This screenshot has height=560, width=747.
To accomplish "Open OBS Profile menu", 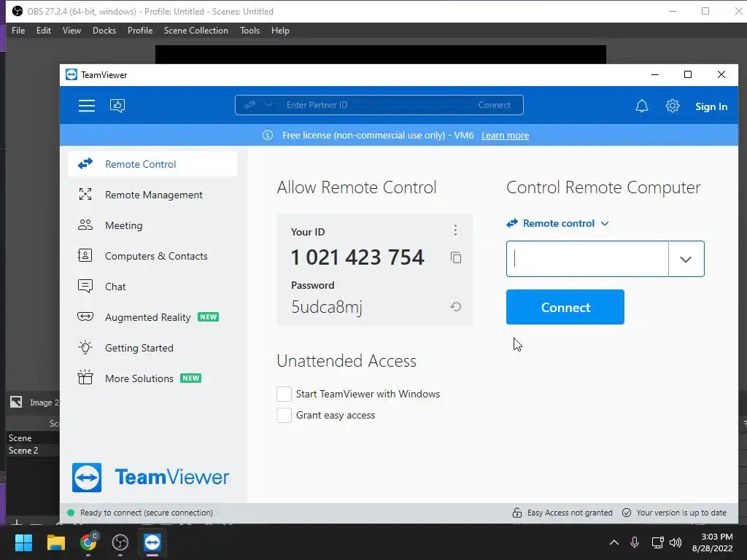I will point(140,31).
